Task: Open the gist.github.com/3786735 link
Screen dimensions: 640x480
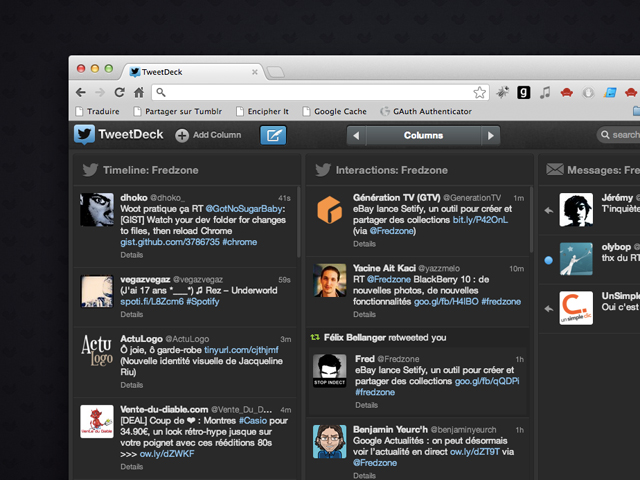Action: pos(170,242)
